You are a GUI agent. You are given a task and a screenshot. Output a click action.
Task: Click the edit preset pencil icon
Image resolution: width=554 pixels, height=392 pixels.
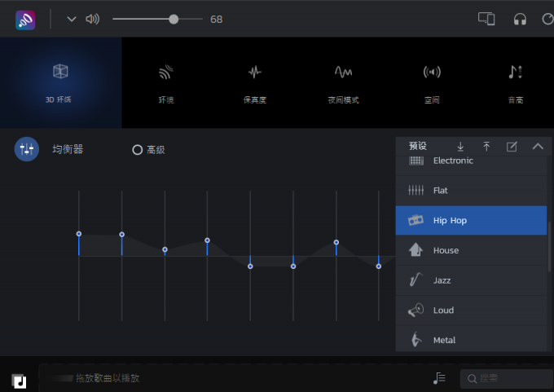512,147
